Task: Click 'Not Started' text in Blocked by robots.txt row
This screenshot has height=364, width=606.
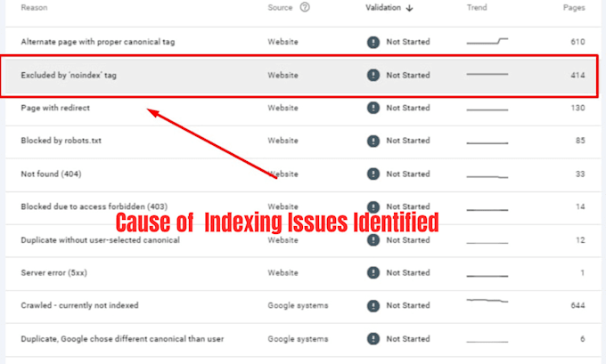Action: [x=408, y=141]
